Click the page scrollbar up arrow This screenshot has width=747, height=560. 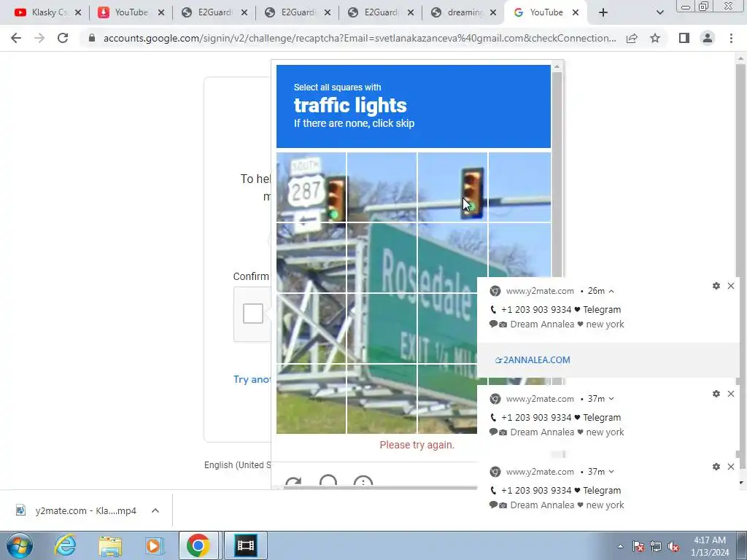coord(741,58)
